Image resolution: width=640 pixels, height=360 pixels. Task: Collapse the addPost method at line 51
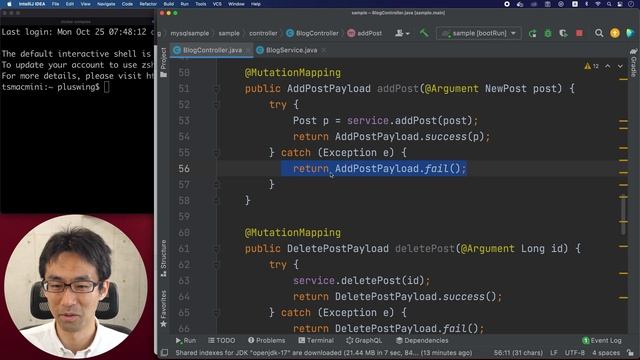(x=217, y=89)
